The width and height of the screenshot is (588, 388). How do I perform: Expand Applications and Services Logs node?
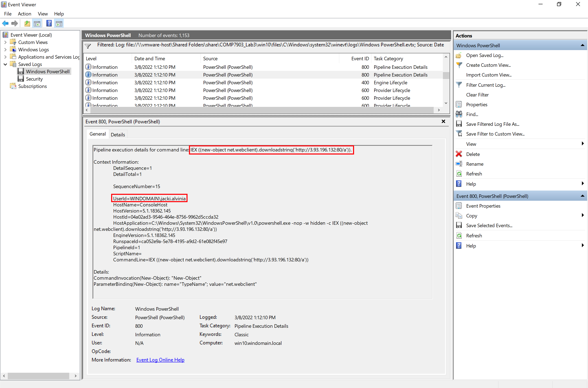[x=5, y=57]
